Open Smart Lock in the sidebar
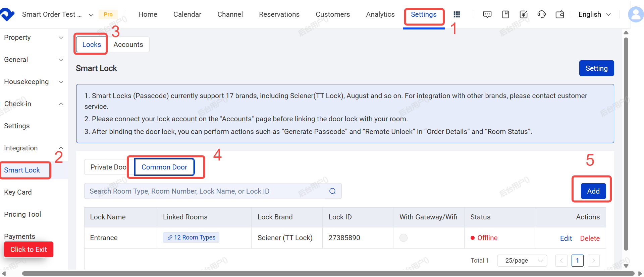 [22, 170]
